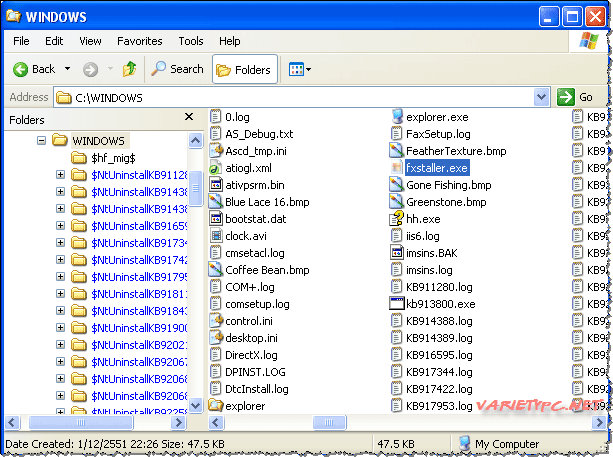The image size is (613, 457).
Task: Click file list horizontal scroll thumb
Action: coord(329,422)
